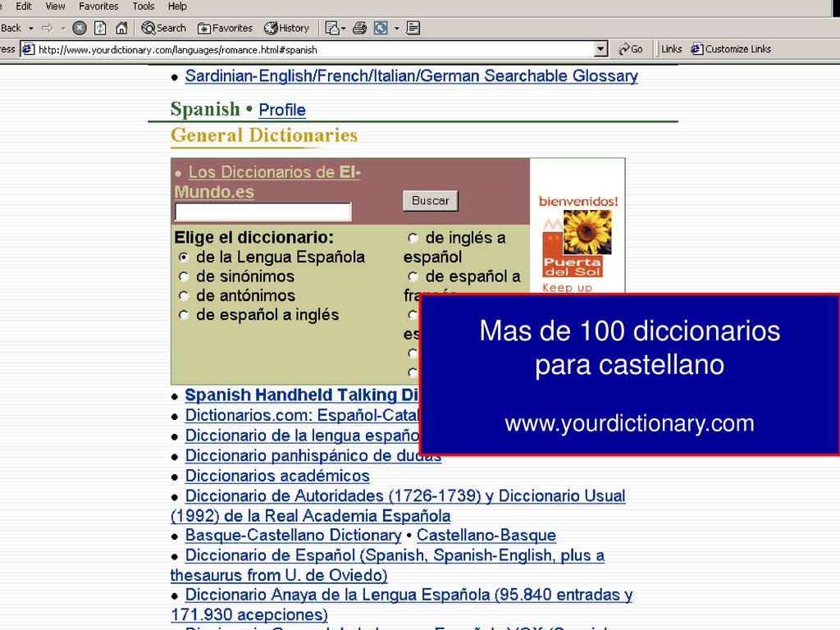Click the Discuss icon in toolbar
Viewport: 840px width, 630px height.
pos(413,28)
